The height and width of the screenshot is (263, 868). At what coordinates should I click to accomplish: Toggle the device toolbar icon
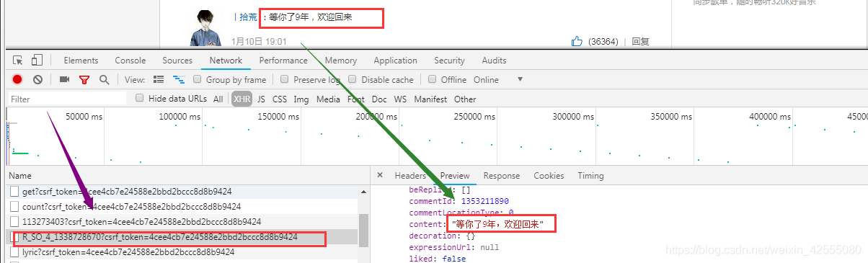[37, 61]
